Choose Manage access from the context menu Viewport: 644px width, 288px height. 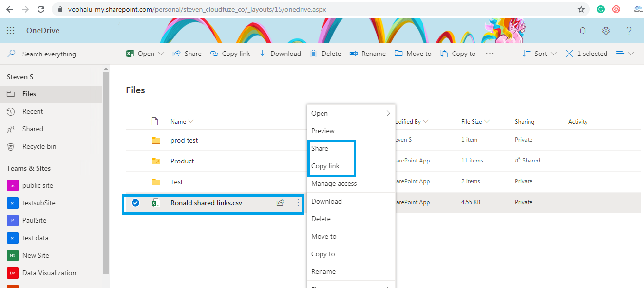click(334, 183)
